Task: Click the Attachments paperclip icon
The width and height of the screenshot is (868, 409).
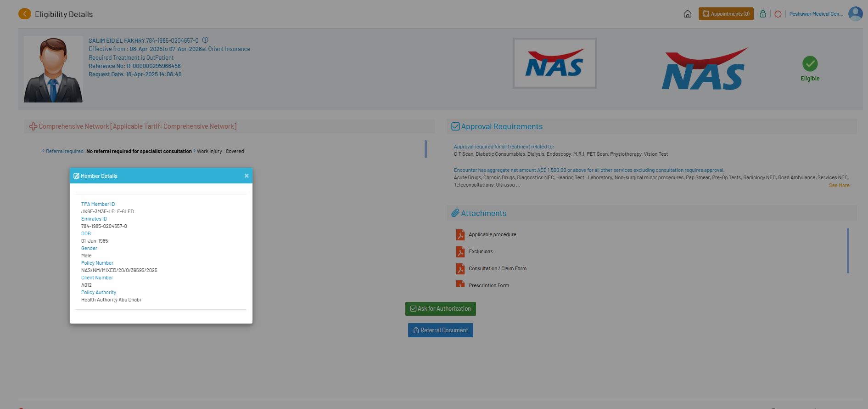Action: point(455,213)
